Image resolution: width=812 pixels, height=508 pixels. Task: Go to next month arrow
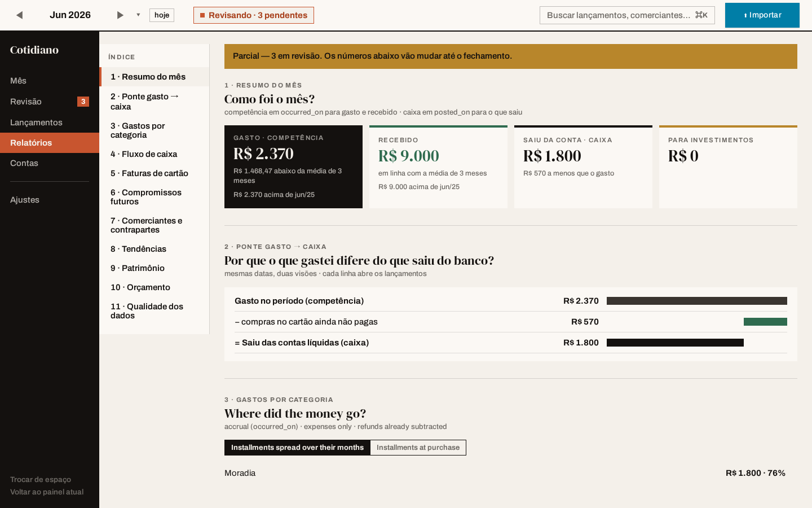(x=120, y=15)
